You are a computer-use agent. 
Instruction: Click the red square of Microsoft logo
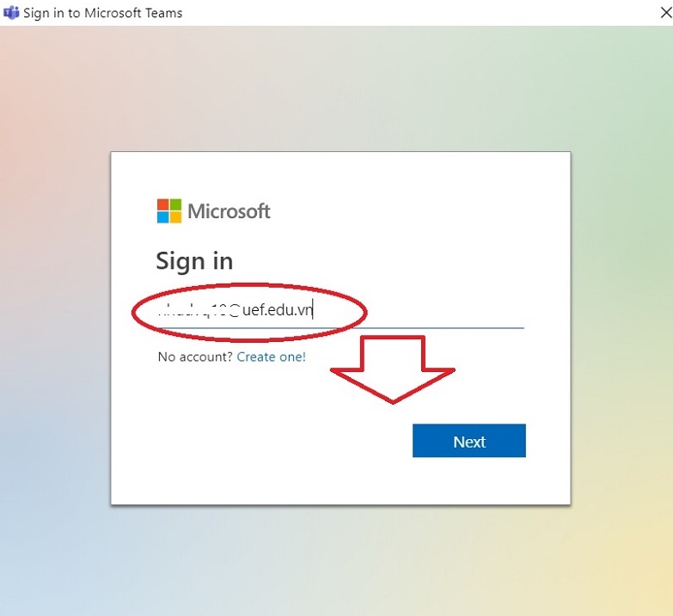click(162, 204)
